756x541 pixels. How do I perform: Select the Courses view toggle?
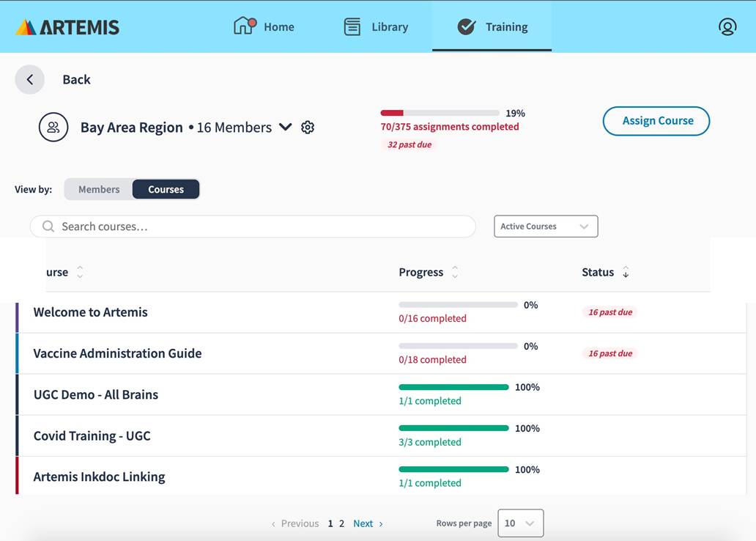166,189
